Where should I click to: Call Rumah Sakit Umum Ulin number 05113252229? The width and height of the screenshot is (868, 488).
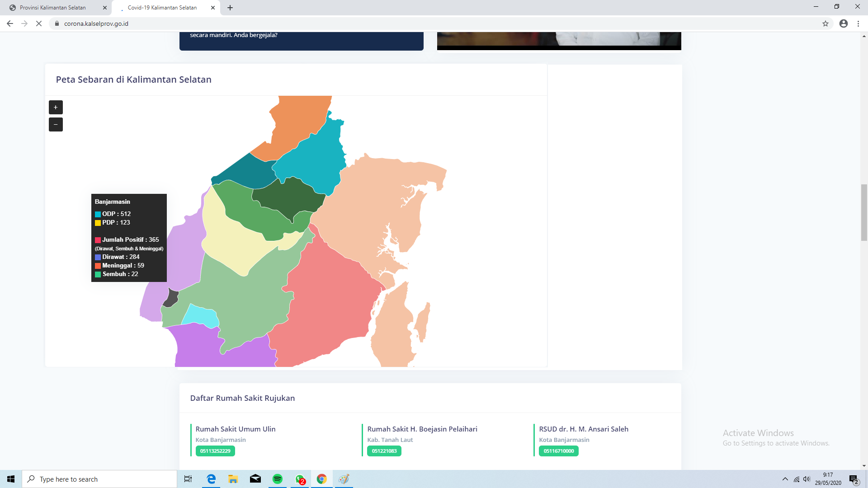[x=215, y=451]
